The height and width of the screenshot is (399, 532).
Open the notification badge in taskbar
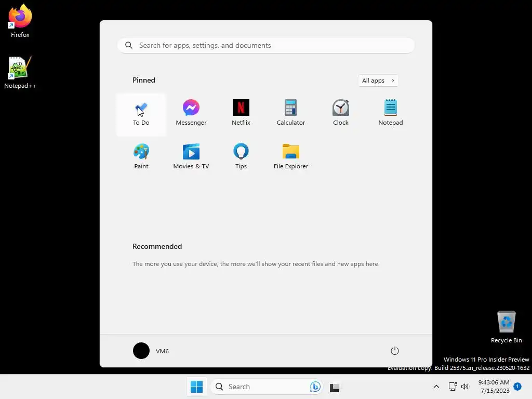click(x=517, y=387)
